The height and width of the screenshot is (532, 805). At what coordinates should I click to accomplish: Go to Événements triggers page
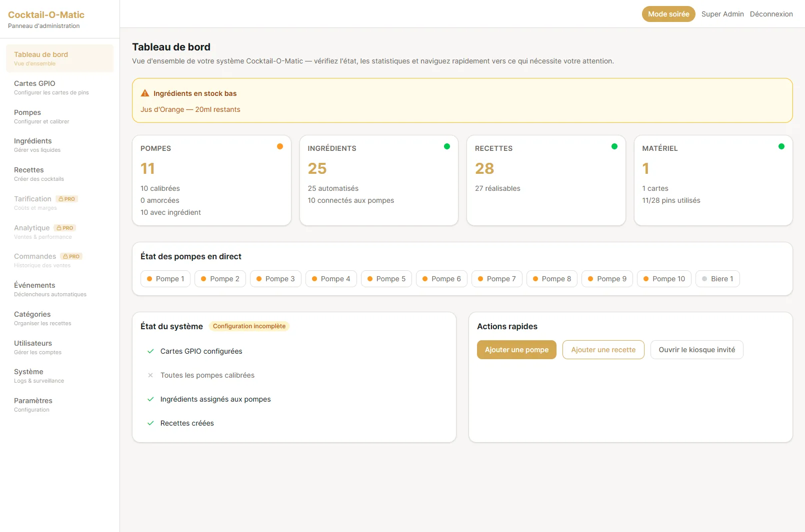click(x=59, y=289)
